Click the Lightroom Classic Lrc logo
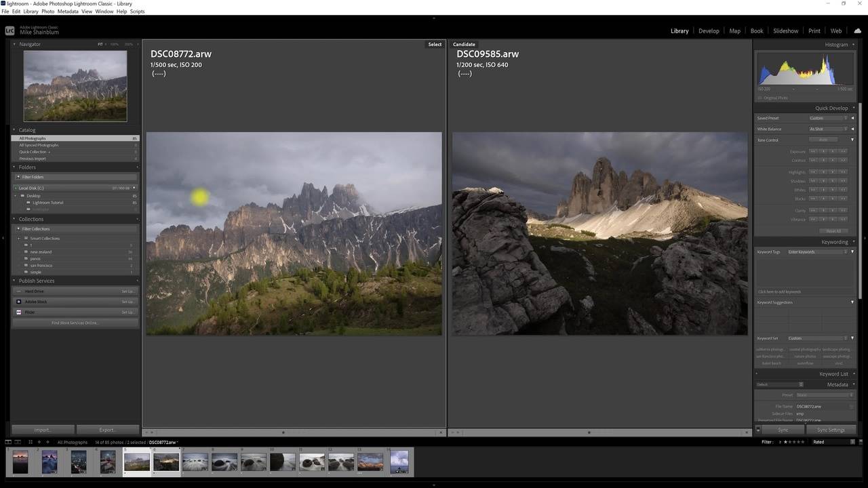The width and height of the screenshot is (868, 488). 10,30
